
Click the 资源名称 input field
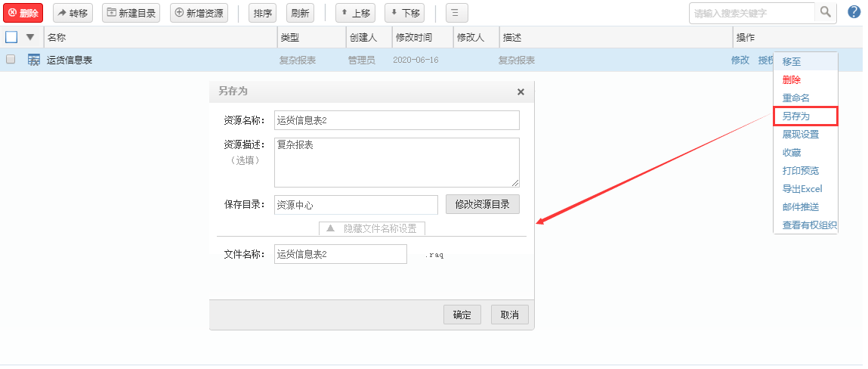[397, 120]
